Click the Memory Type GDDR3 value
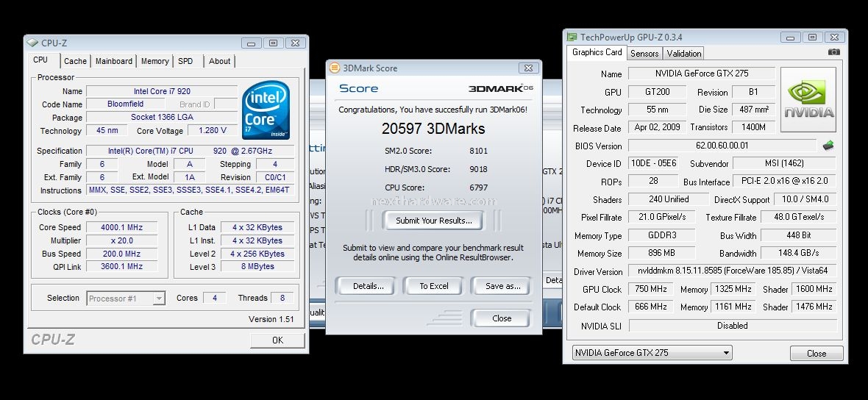868x400 pixels. pyautogui.click(x=661, y=235)
